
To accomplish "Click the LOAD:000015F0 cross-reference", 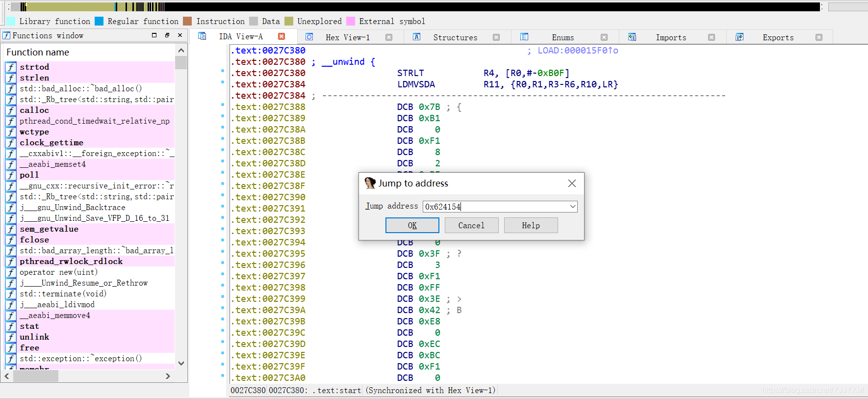I will (578, 50).
